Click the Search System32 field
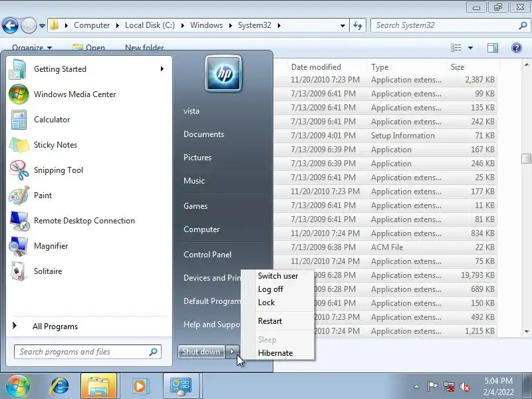 click(x=446, y=25)
